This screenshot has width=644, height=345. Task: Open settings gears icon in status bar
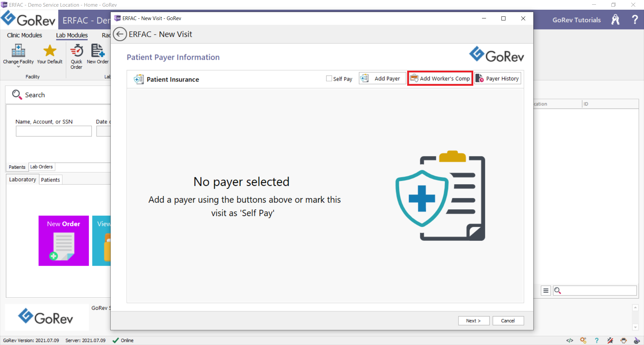click(583, 340)
